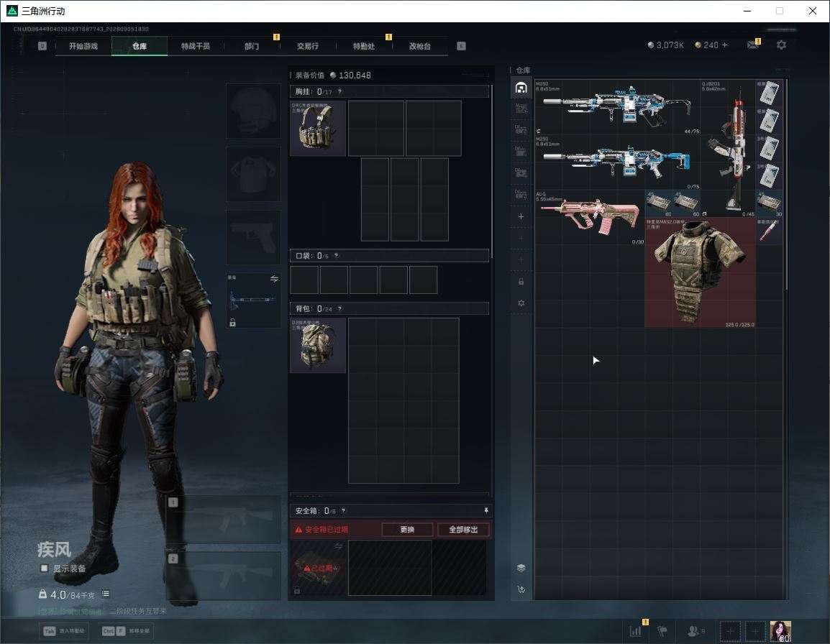The image size is (830, 644).
Task: Select the main warehouse box icon
Action: pos(521,88)
